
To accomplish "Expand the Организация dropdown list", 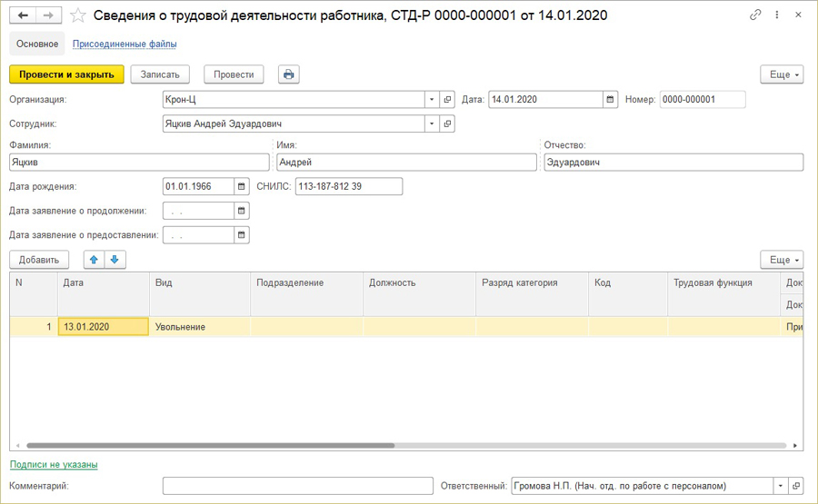I will 432,99.
